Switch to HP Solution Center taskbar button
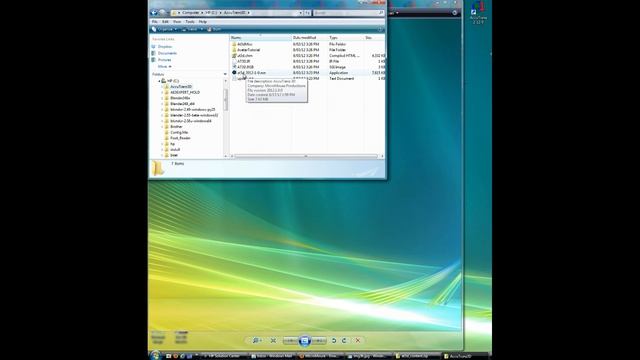 click(223, 356)
